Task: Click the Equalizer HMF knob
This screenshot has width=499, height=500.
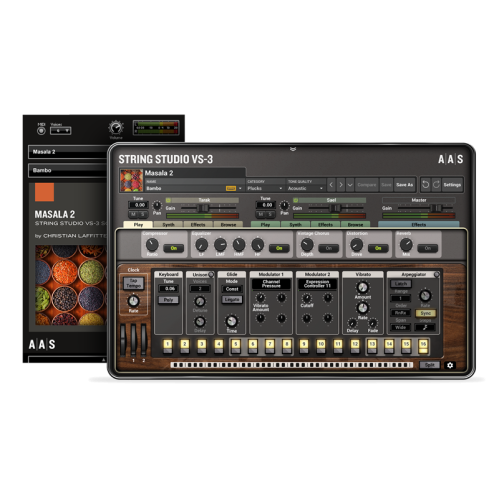Action: click(x=239, y=245)
